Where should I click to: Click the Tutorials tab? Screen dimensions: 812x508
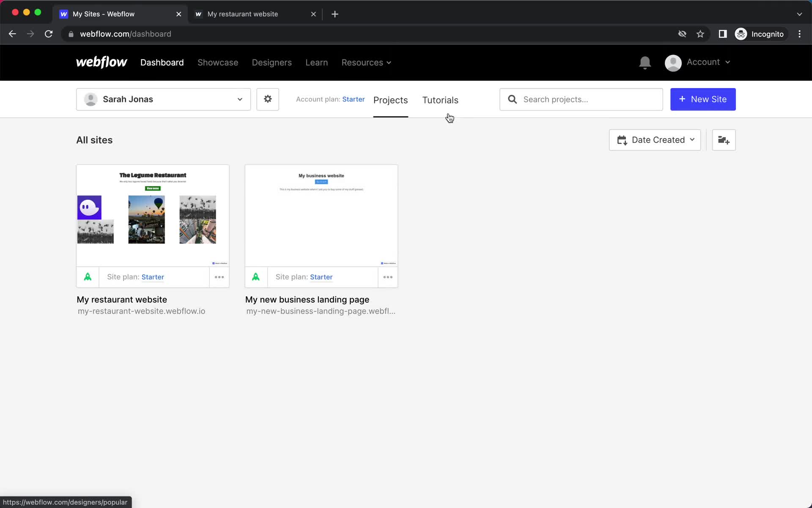click(440, 100)
